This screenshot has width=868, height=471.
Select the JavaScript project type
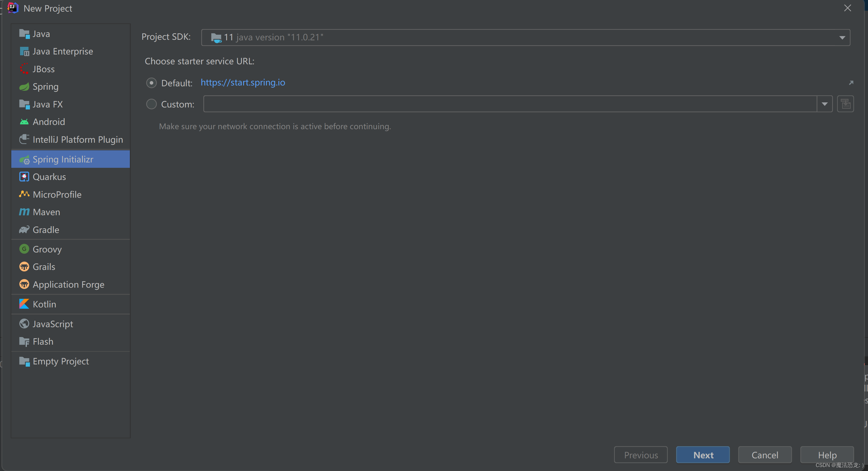[x=53, y=323]
